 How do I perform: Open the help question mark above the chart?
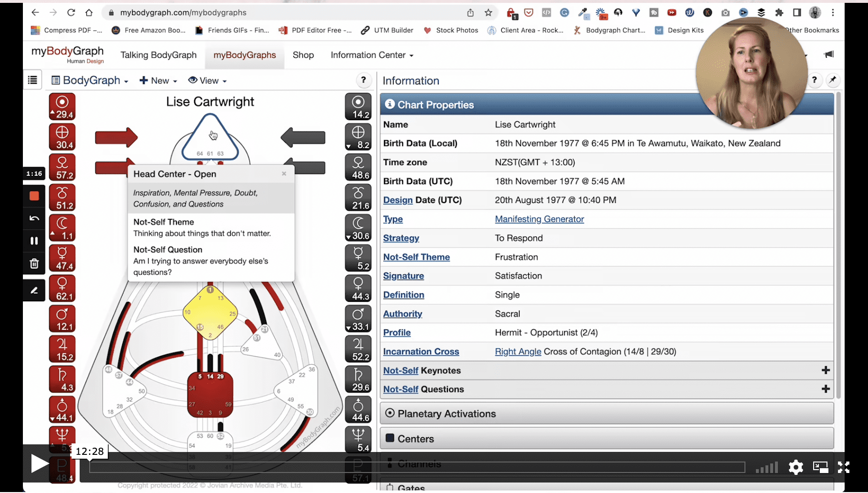pyautogui.click(x=363, y=80)
